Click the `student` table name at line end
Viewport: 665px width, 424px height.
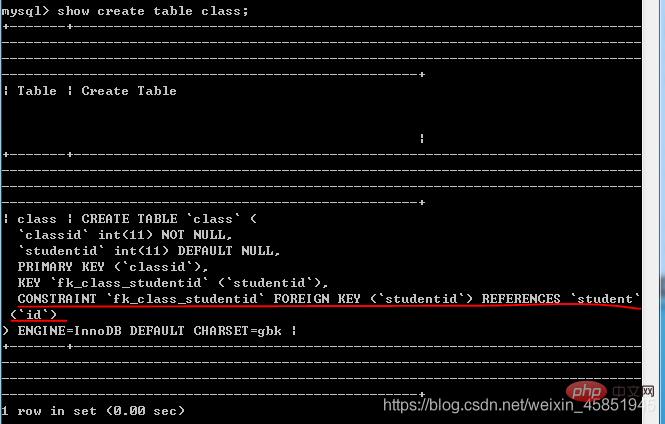click(605, 299)
